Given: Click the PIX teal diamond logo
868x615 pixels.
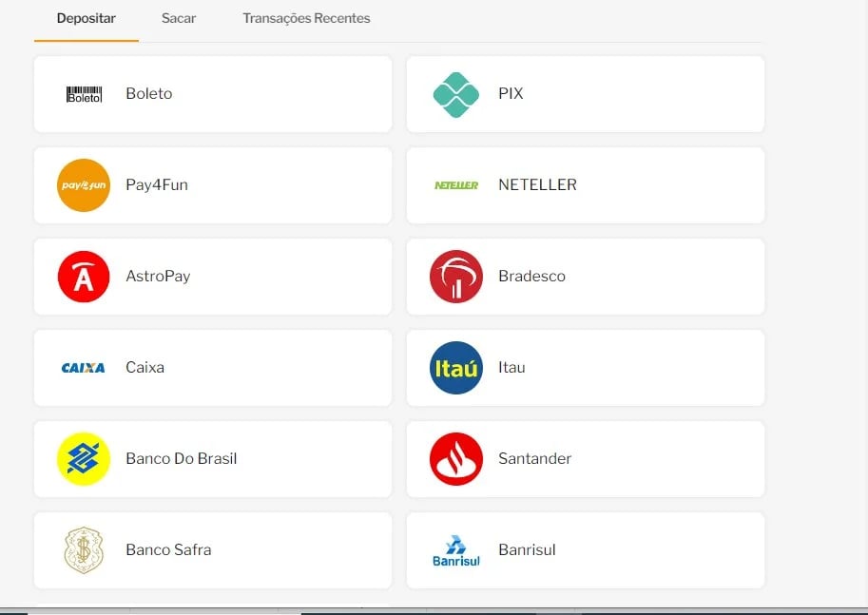Looking at the screenshot, I should coord(456,95).
